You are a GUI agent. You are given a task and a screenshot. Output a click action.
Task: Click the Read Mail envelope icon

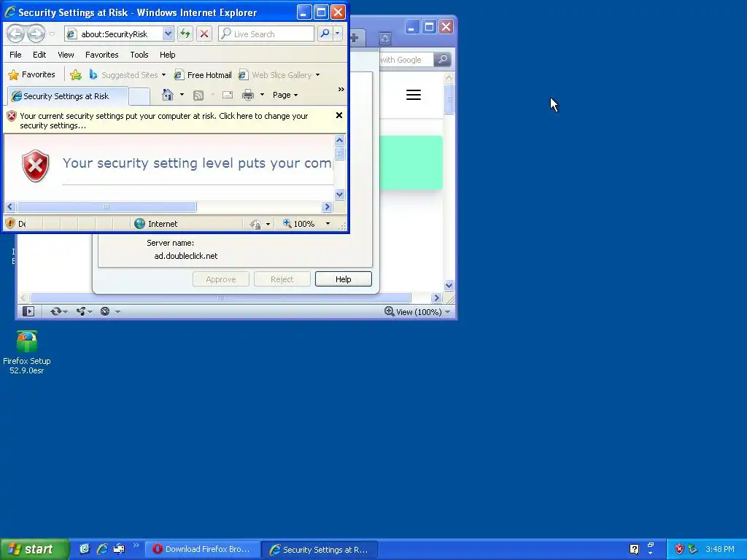(228, 95)
